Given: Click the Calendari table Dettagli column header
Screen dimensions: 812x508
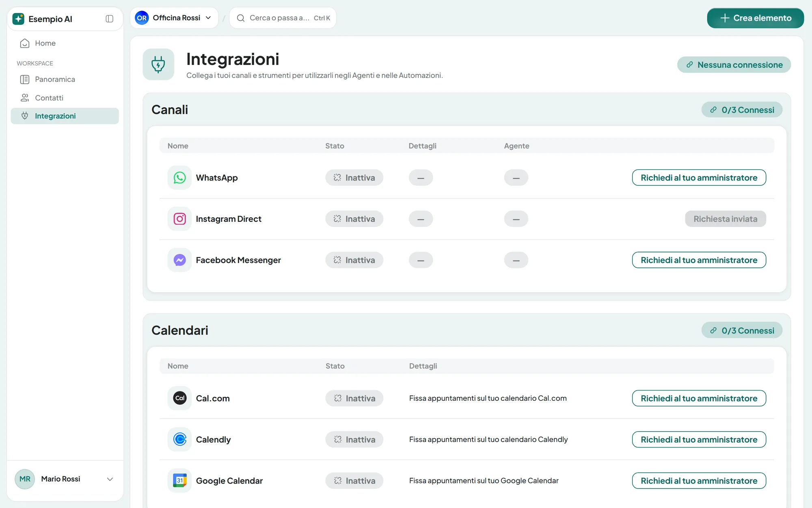Looking at the screenshot, I should pos(423,366).
